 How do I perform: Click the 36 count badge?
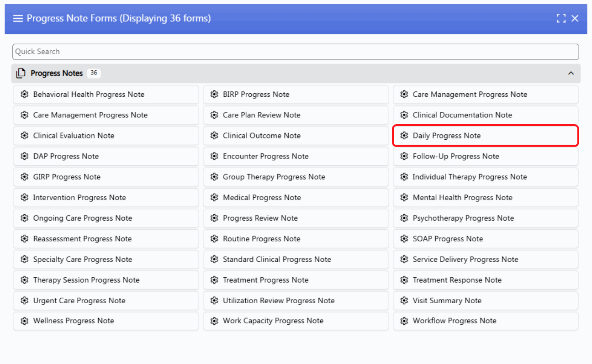[94, 73]
